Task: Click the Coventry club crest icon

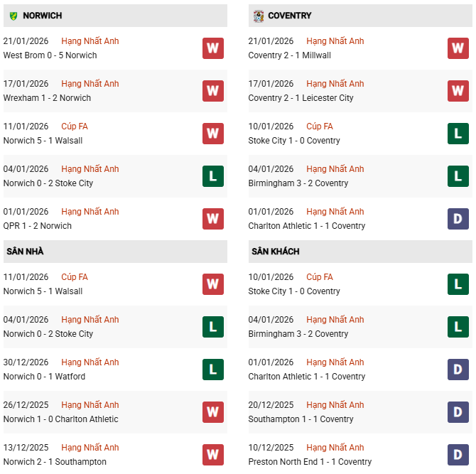Action: 258,16
